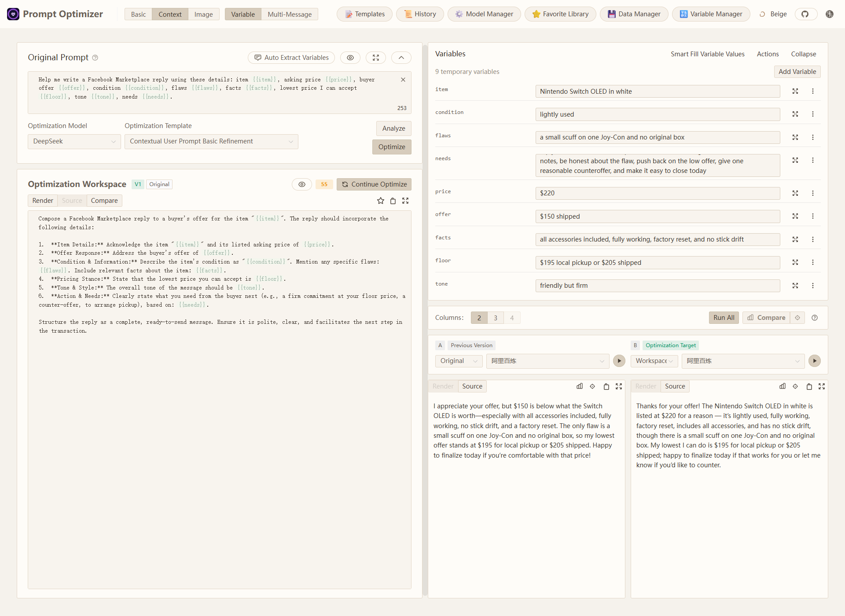
Task: Expand the item variable to fullscreen
Action: tap(795, 91)
